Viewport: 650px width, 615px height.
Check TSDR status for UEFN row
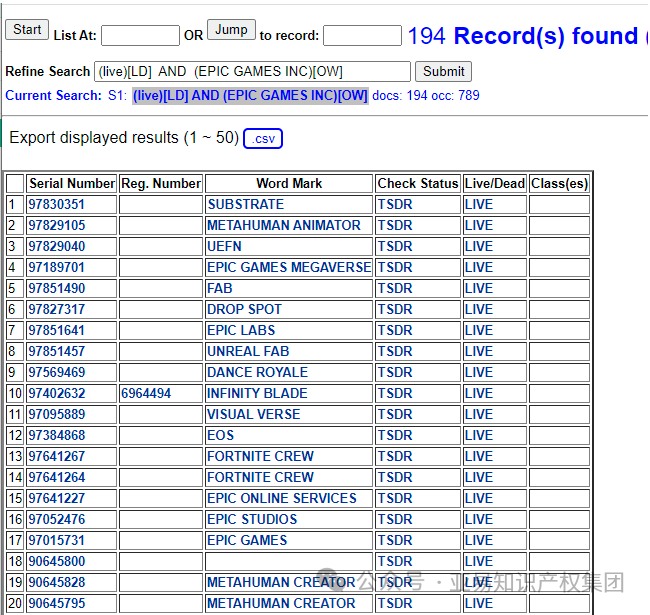point(395,247)
